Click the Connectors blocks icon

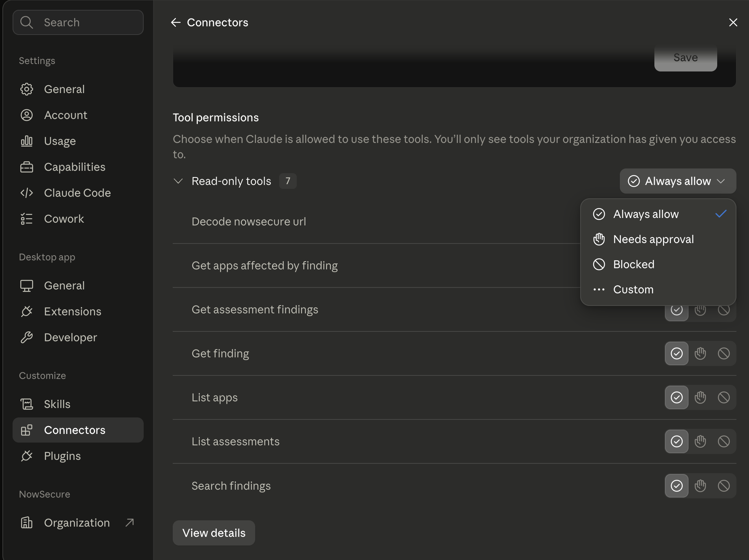[x=26, y=430]
